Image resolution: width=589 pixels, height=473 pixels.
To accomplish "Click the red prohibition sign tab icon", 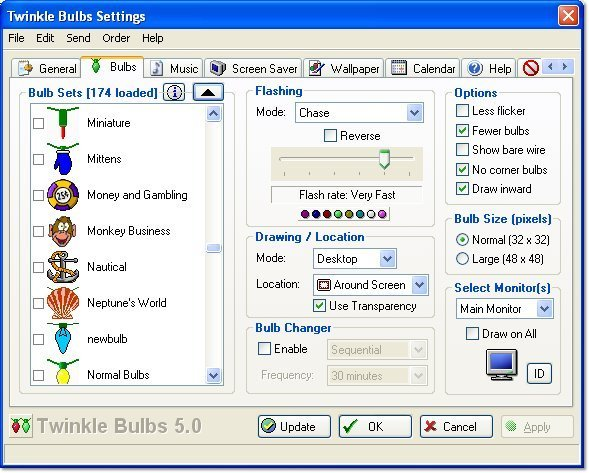I will tap(531, 68).
